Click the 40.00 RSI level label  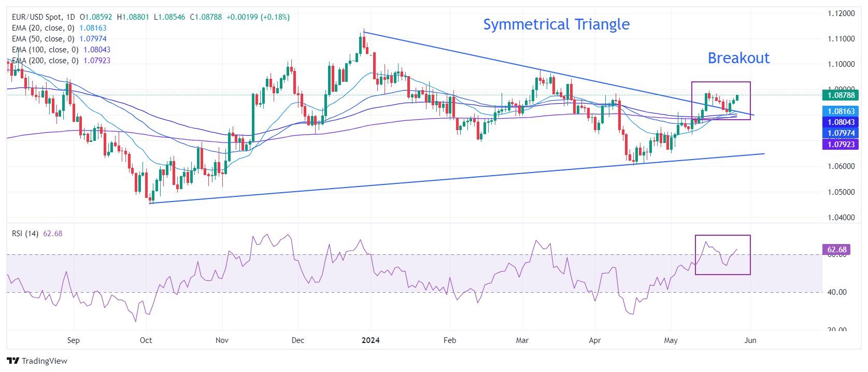[x=837, y=292]
